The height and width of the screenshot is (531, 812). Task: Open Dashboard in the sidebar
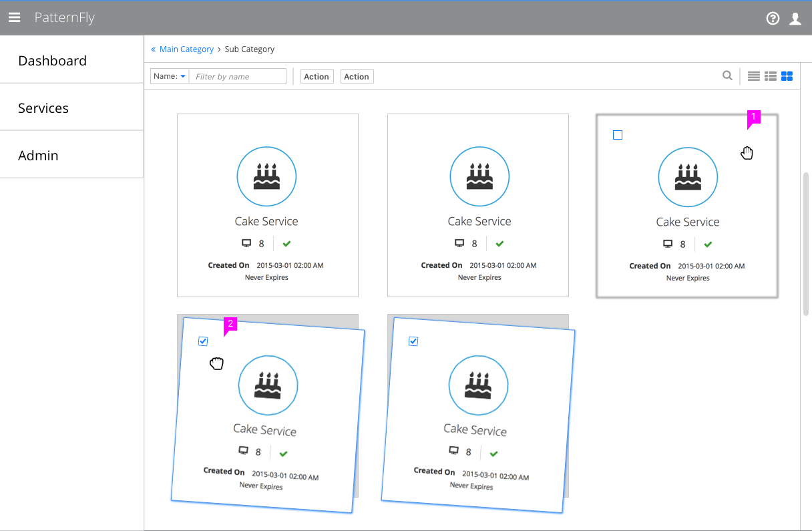pyautogui.click(x=71, y=60)
